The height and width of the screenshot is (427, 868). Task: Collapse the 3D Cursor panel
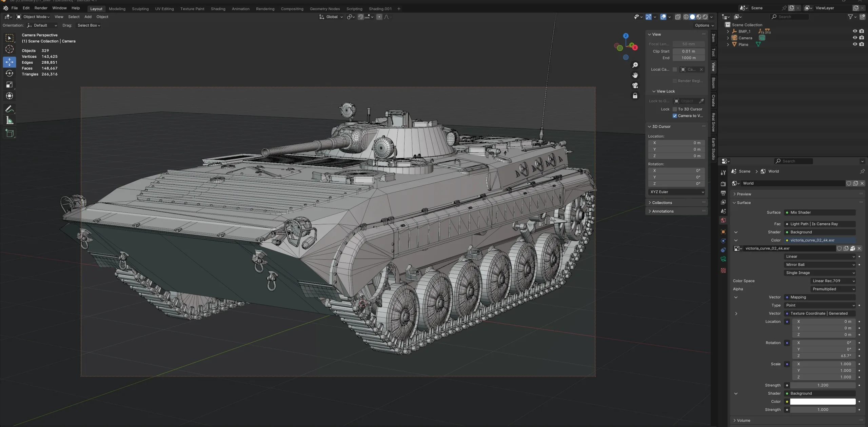[649, 126]
